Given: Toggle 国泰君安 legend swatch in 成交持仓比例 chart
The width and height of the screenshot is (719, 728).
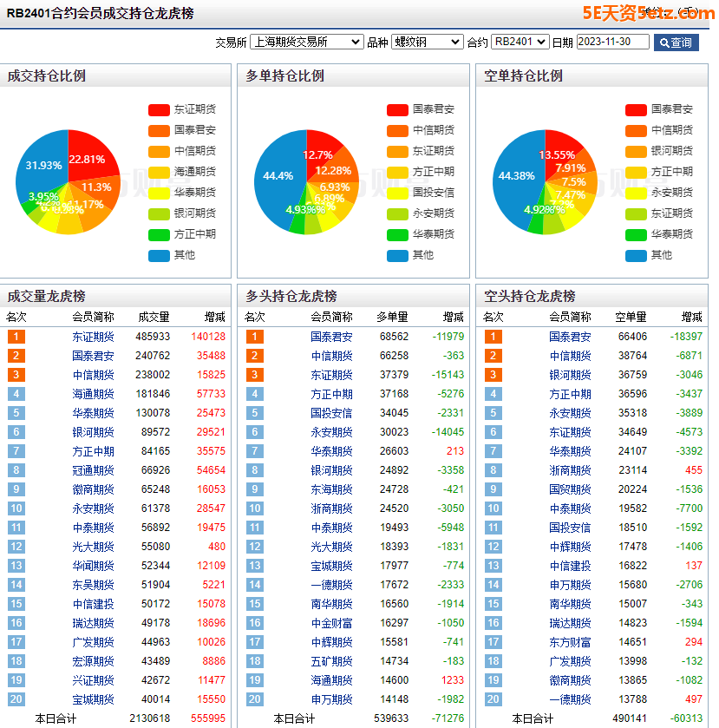Looking at the screenshot, I should pos(159,131).
